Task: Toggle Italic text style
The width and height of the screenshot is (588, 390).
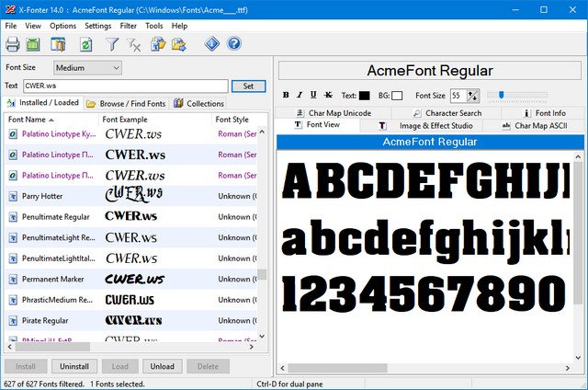Action: [300, 95]
